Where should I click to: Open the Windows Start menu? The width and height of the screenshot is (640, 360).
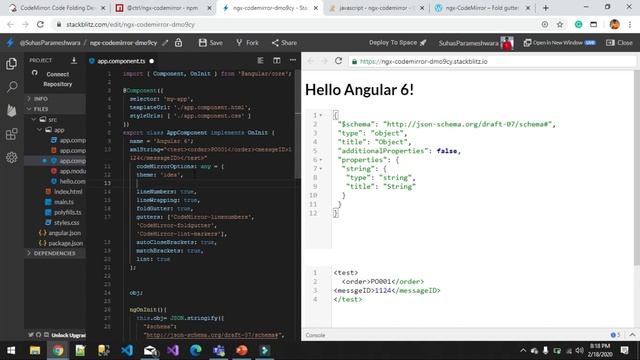pyautogui.click(x=11, y=350)
